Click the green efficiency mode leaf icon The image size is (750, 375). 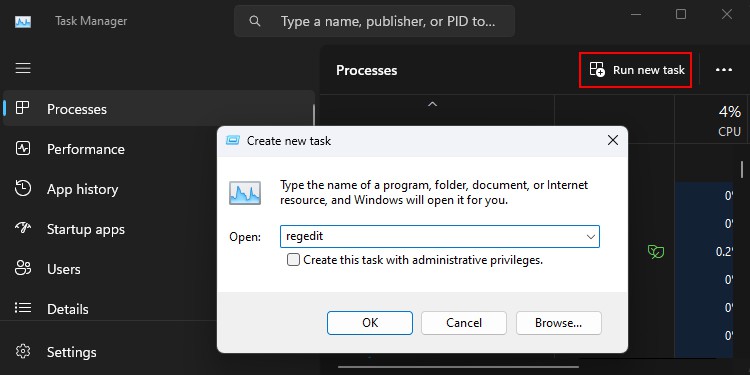coord(656,252)
